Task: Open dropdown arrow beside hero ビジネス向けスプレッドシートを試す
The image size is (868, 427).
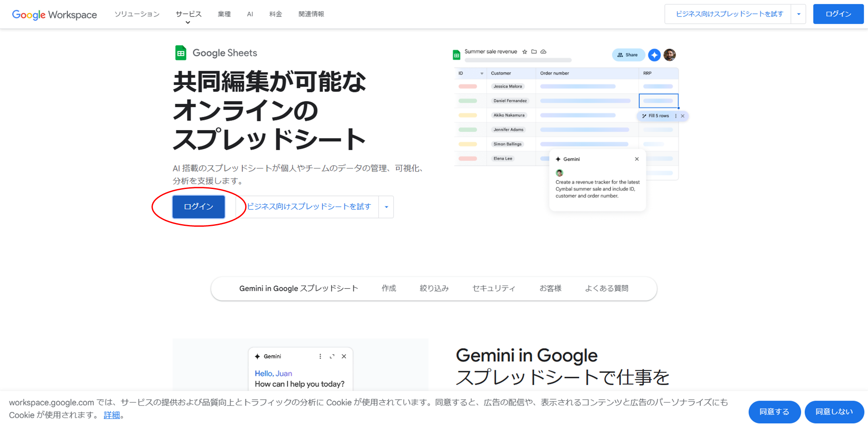Action: point(386,207)
